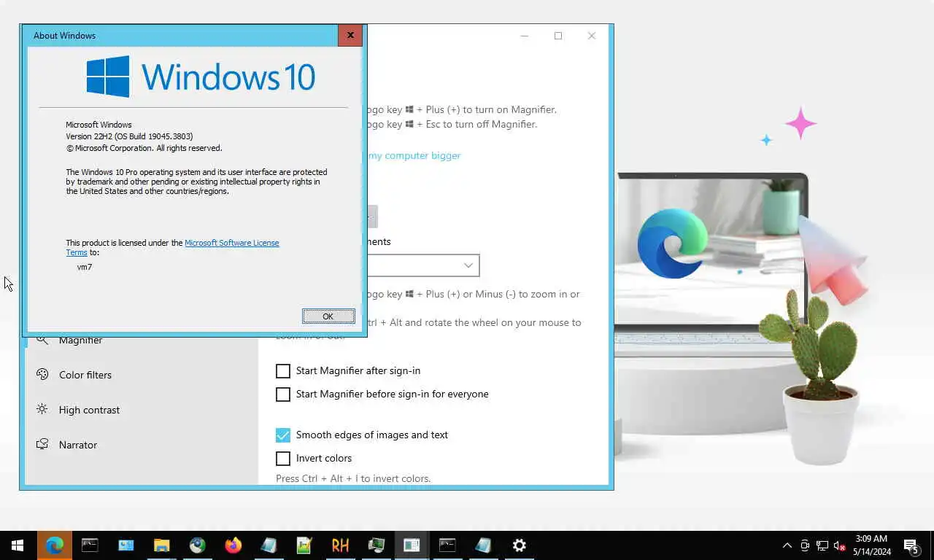Click the 'Version 22H2 (OS Build 19045.3803)' text
This screenshot has width=934, height=560.
[x=129, y=136]
